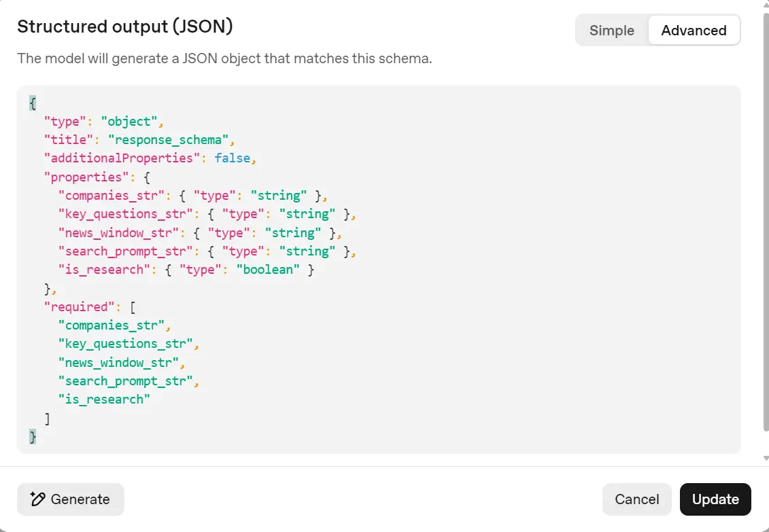Screen dimensions: 769x532
Task: Click the Update button
Action: click(x=715, y=499)
